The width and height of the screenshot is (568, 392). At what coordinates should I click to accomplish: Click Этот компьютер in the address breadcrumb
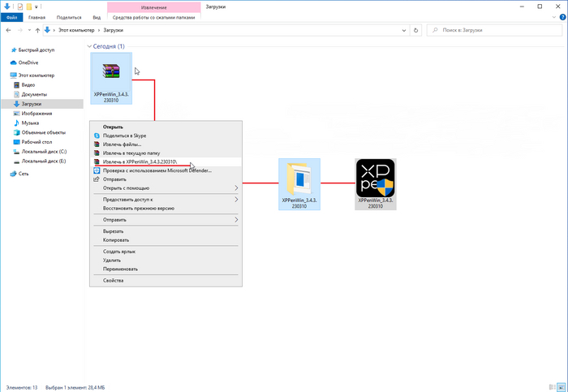[76, 30]
